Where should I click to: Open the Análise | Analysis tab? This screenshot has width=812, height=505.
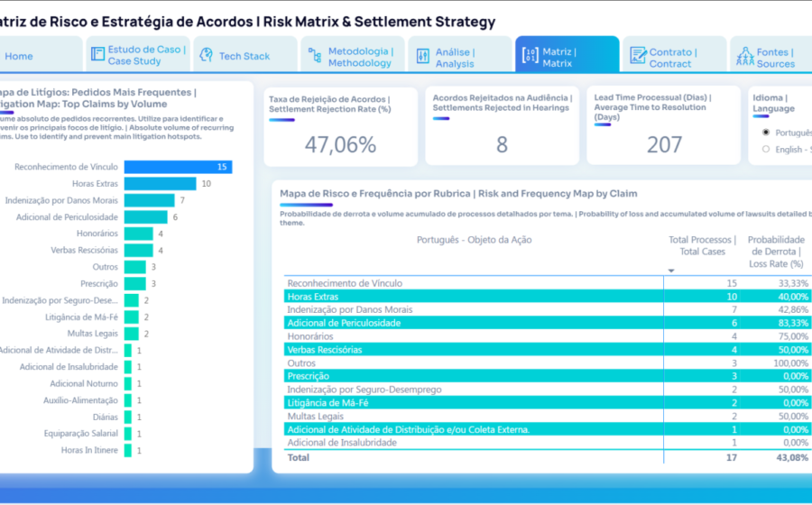click(x=460, y=54)
